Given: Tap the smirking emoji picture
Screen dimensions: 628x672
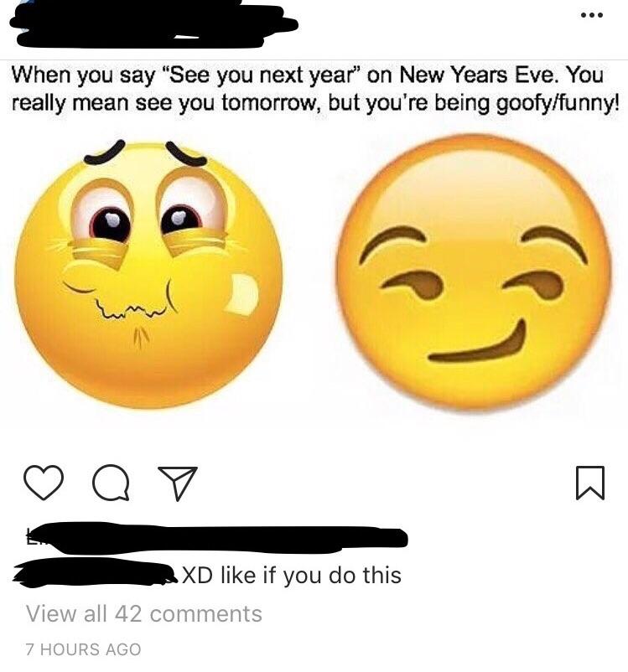Looking at the screenshot, I should coord(474,273).
